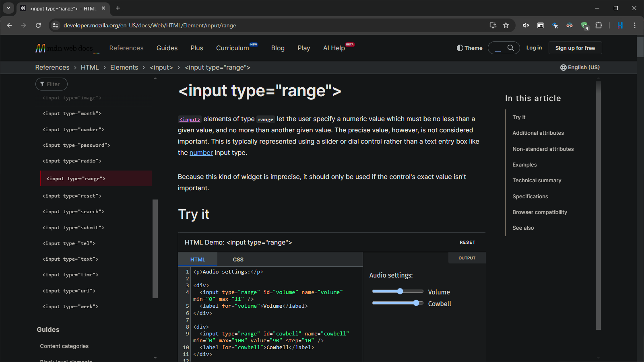This screenshot has width=644, height=362.
Task: Switch to the HTML tab in the demo
Action: 198,259
